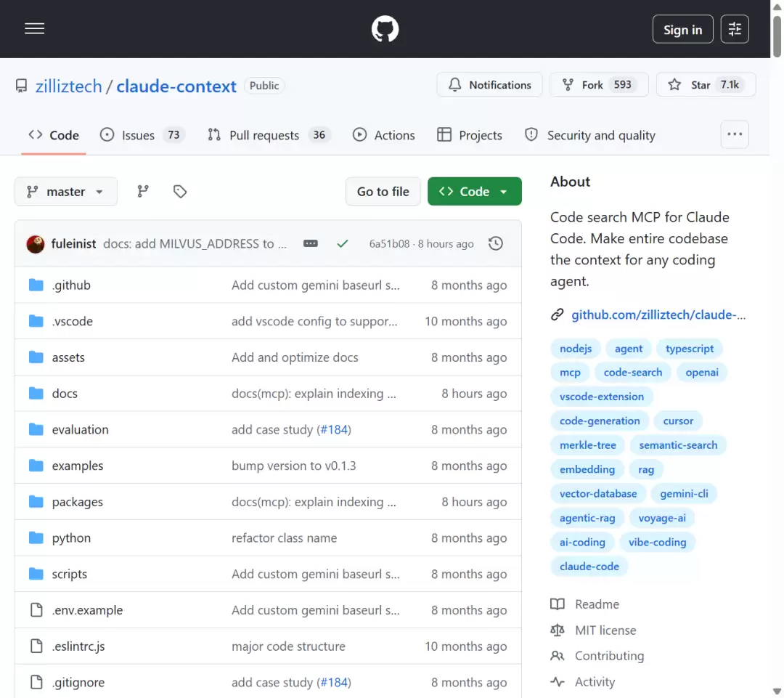
Task: Open the Projects tab
Action: (x=470, y=135)
